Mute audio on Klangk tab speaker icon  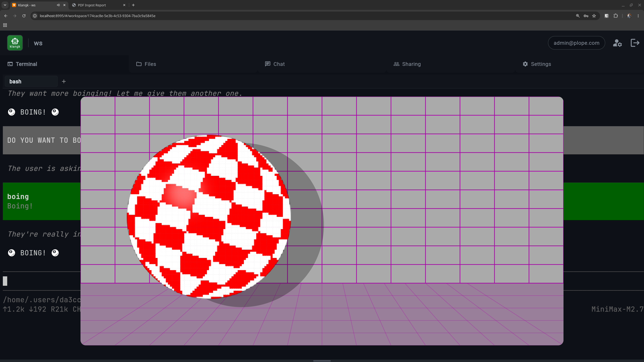click(58, 5)
